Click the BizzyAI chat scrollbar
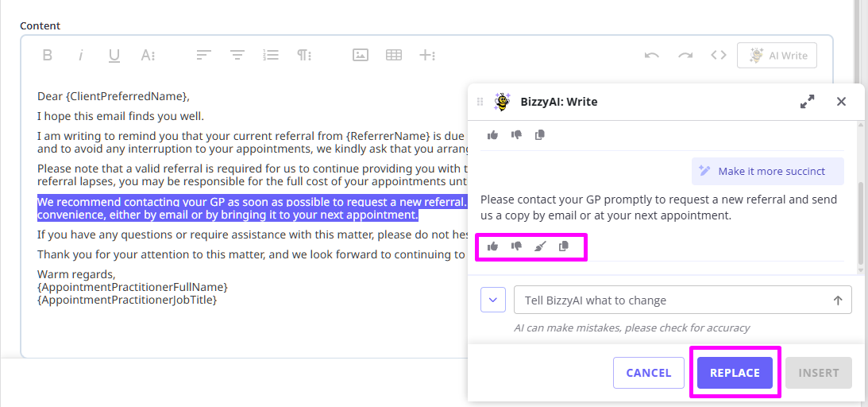868x407 pixels. [x=860, y=223]
